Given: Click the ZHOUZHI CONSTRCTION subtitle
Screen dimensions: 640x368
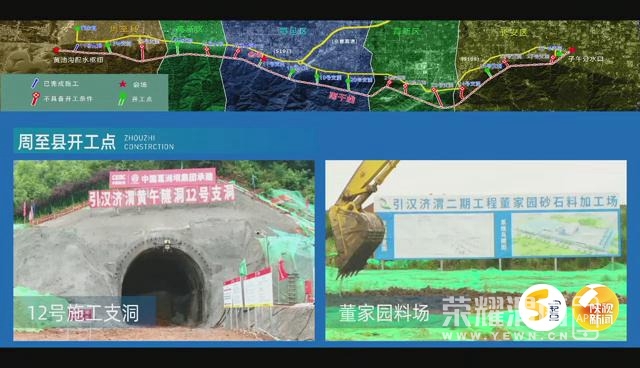Looking at the screenshot, I should tap(149, 142).
